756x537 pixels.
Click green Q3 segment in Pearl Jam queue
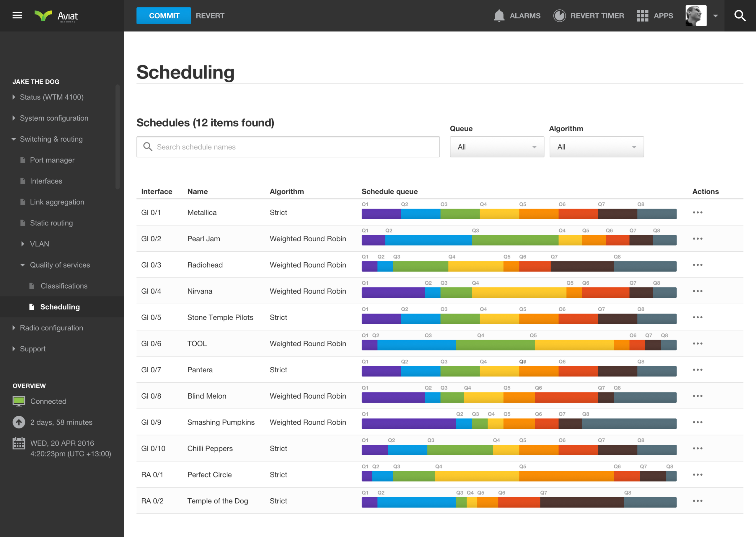[x=515, y=240]
